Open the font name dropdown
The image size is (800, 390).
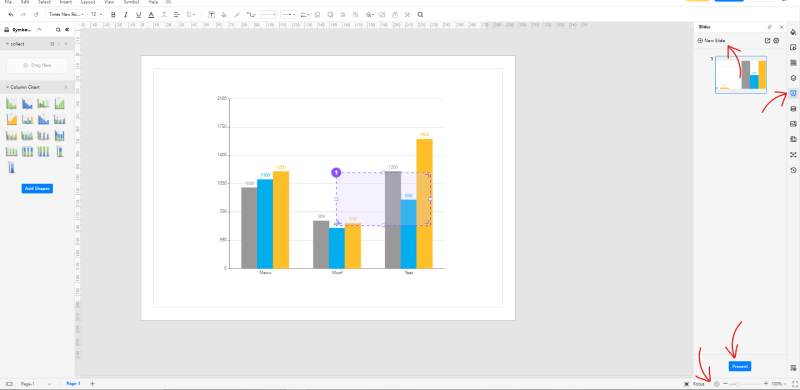(x=66, y=15)
